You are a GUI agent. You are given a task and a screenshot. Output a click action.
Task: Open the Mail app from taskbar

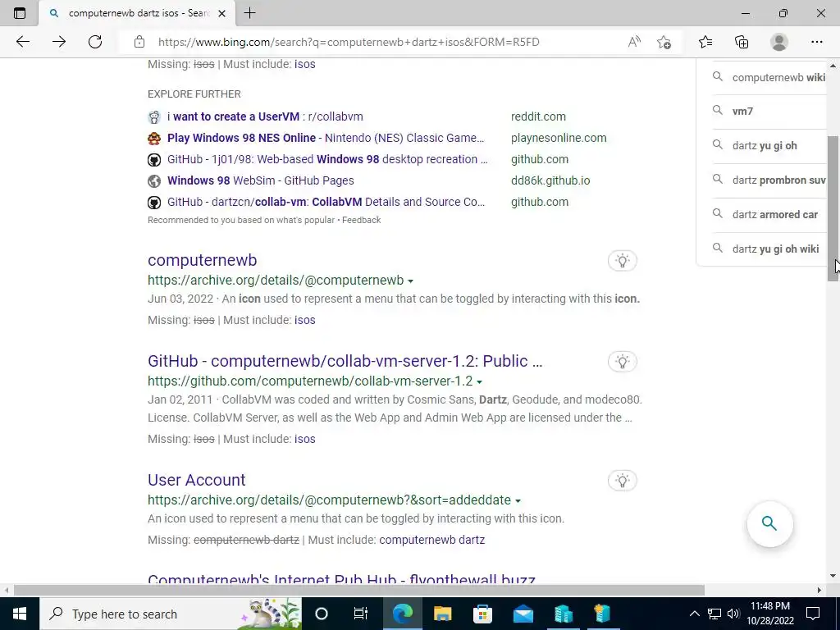[523, 614]
